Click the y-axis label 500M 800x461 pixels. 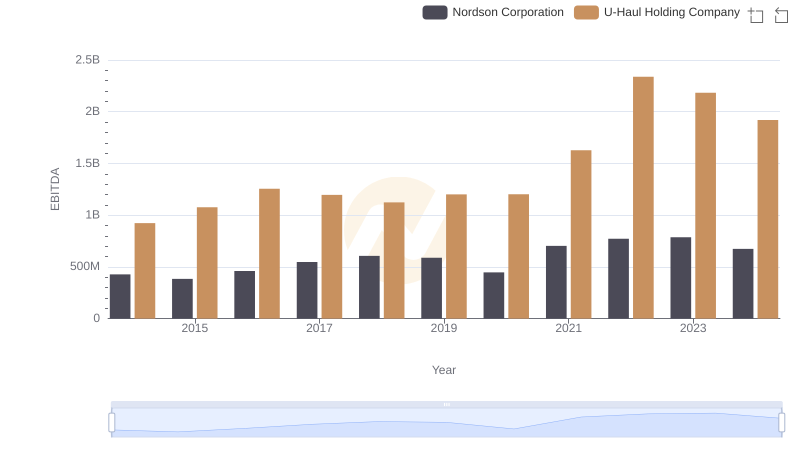point(85,266)
